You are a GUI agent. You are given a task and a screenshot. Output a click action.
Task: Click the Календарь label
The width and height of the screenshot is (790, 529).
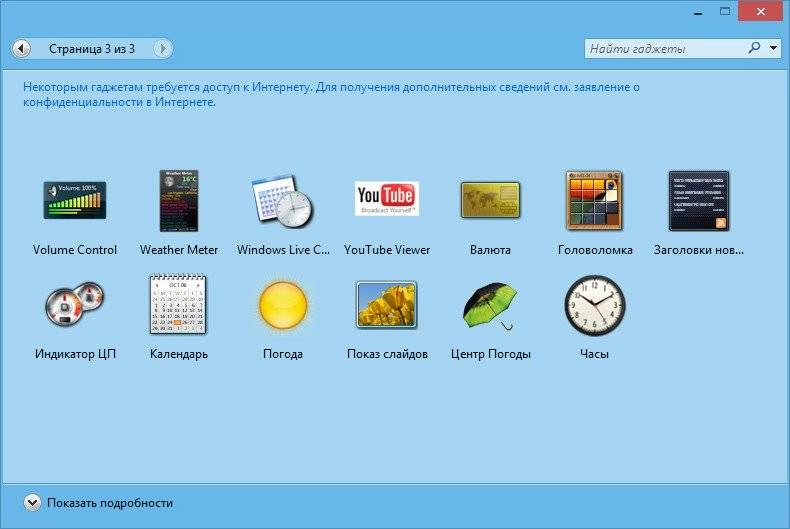[179, 354]
